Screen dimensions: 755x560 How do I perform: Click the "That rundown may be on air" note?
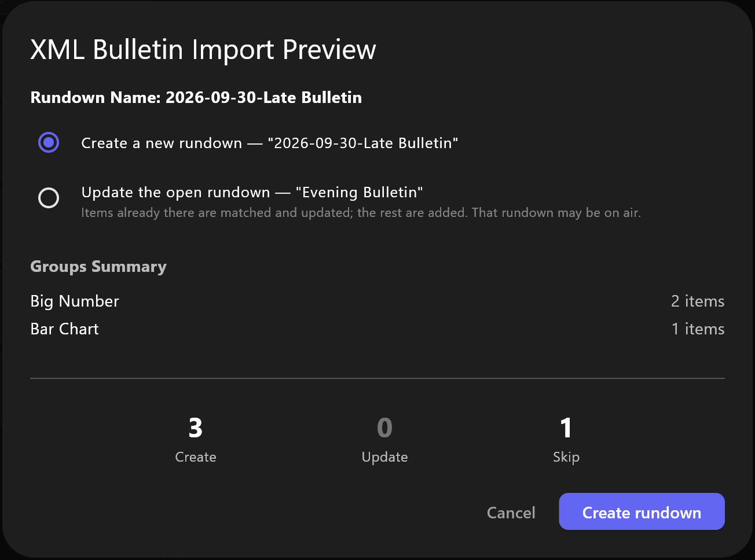(x=556, y=213)
